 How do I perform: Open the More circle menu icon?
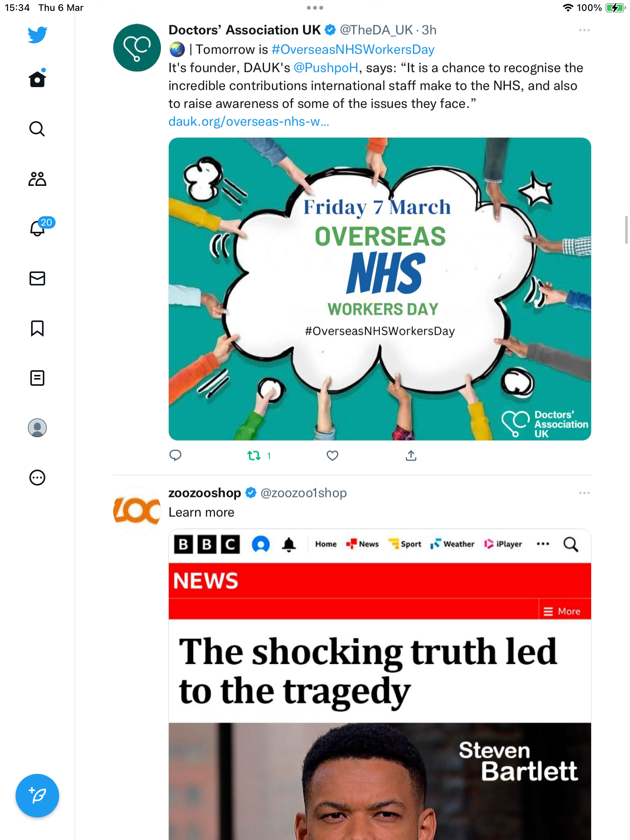coord(37,478)
